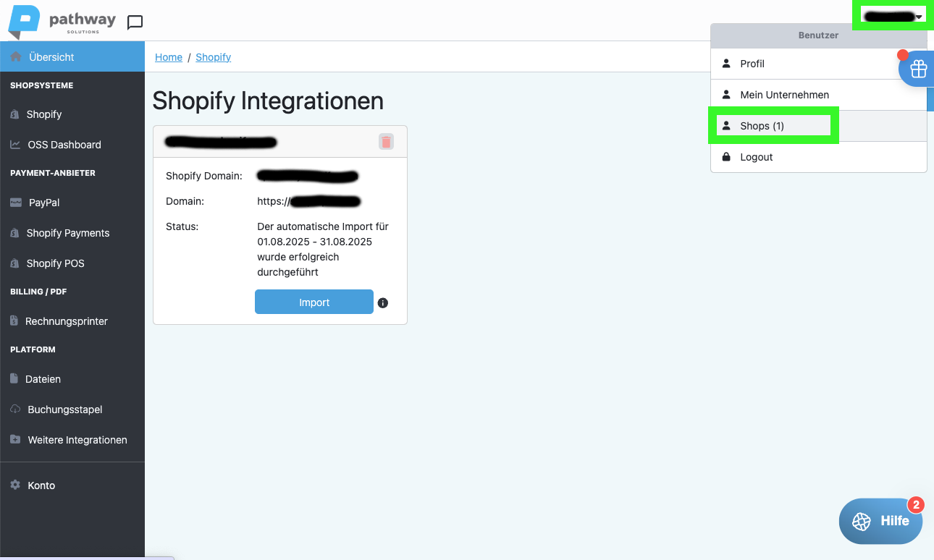The image size is (934, 560).
Task: Log out via Logout entry
Action: click(x=756, y=157)
